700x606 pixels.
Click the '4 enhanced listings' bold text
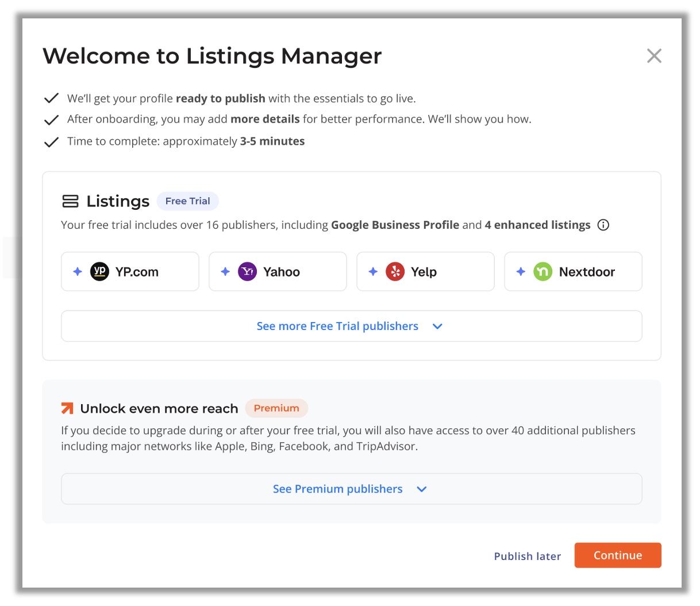tap(537, 225)
